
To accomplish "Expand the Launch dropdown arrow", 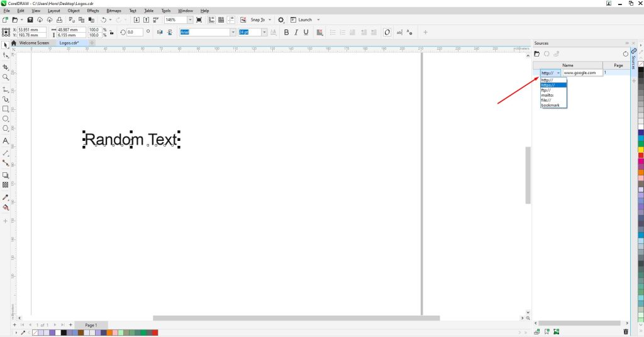I will 318,19.
